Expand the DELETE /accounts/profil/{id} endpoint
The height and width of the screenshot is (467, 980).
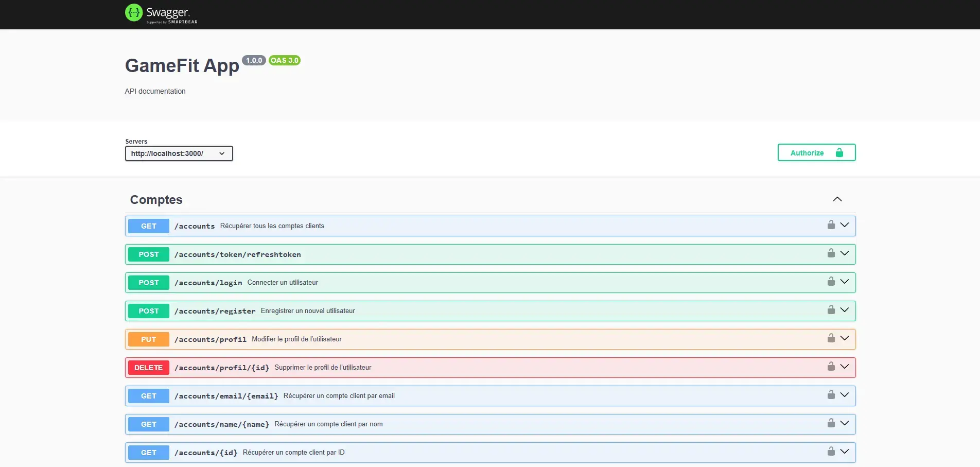[844, 367]
